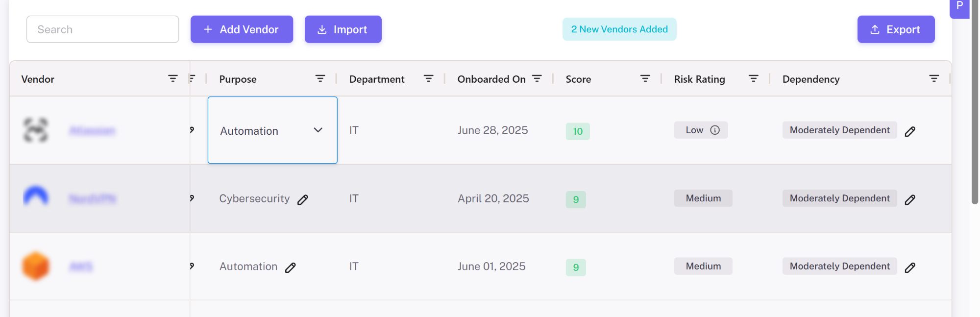The height and width of the screenshot is (317, 980).
Task: Click the Onboarded On column header
Action: coord(491,79)
